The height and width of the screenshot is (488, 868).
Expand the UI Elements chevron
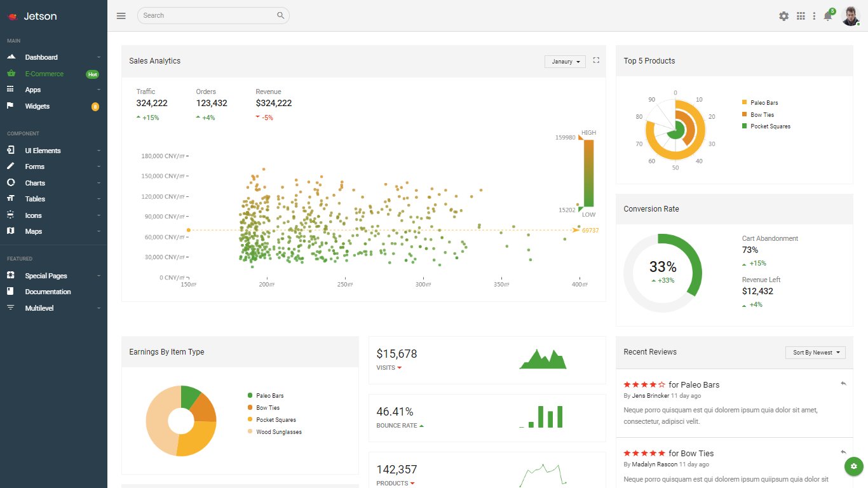point(98,151)
